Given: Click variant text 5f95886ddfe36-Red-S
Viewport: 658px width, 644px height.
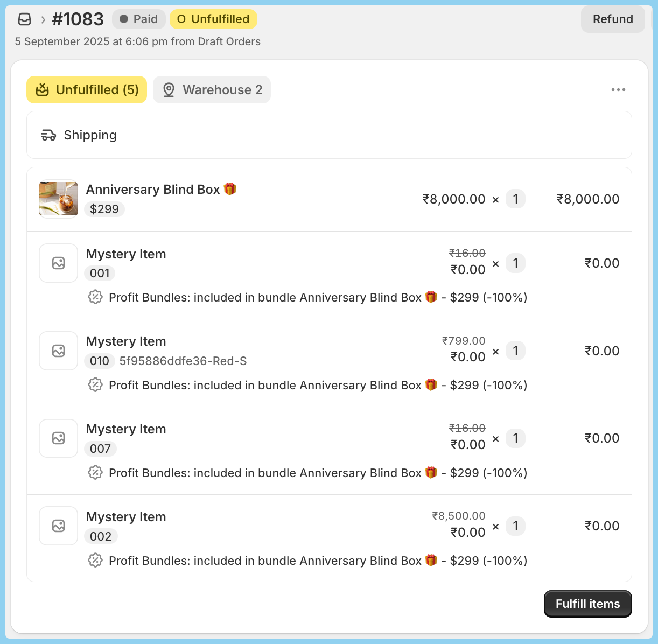Looking at the screenshot, I should [x=183, y=361].
